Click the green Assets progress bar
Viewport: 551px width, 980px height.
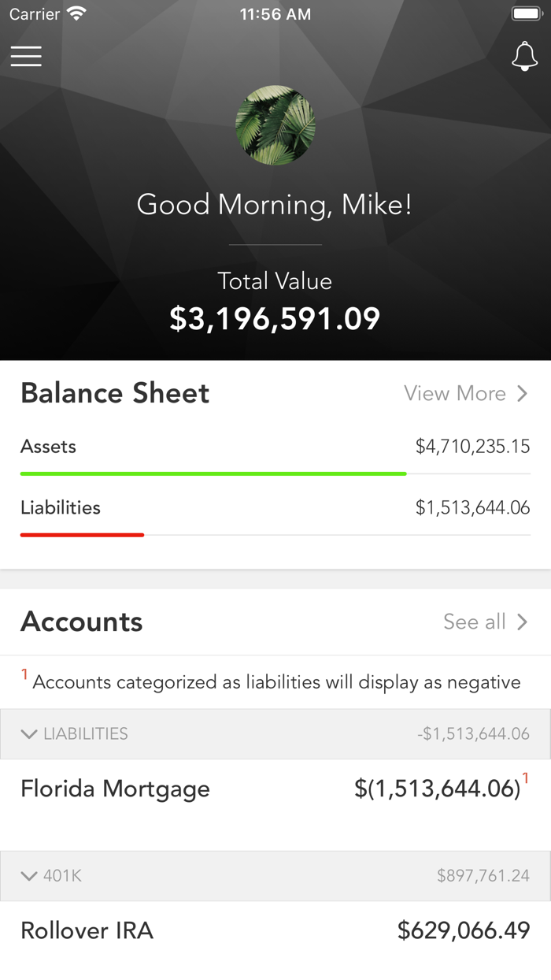[x=213, y=473]
